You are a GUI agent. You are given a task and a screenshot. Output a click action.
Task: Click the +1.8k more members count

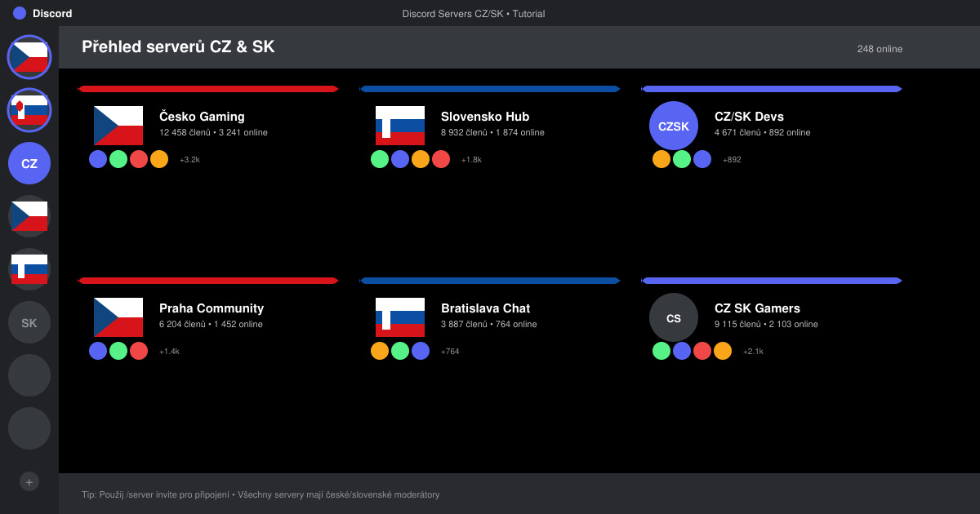471,160
